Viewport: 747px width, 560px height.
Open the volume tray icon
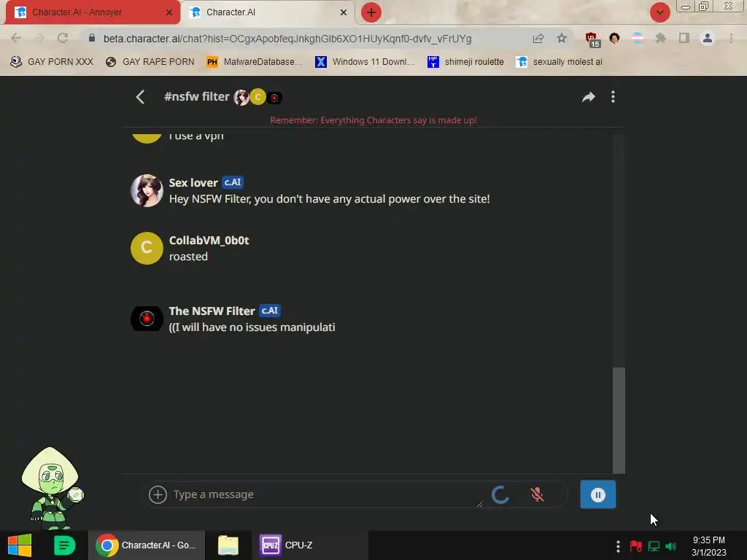[671, 546]
